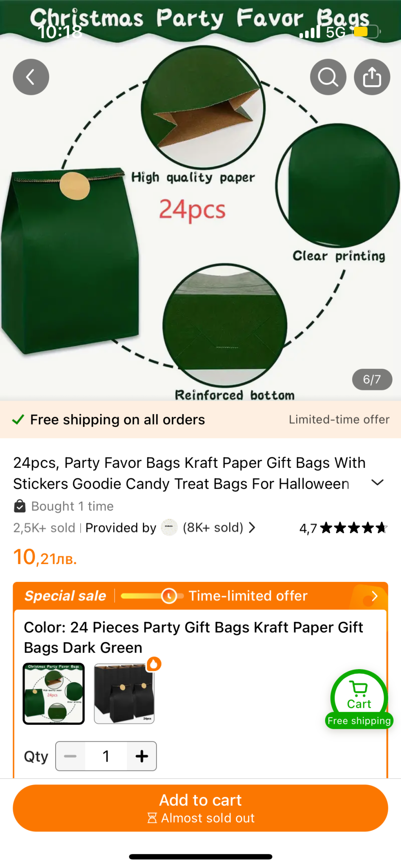Increase quantity with plus button
401x868 pixels.
click(142, 756)
